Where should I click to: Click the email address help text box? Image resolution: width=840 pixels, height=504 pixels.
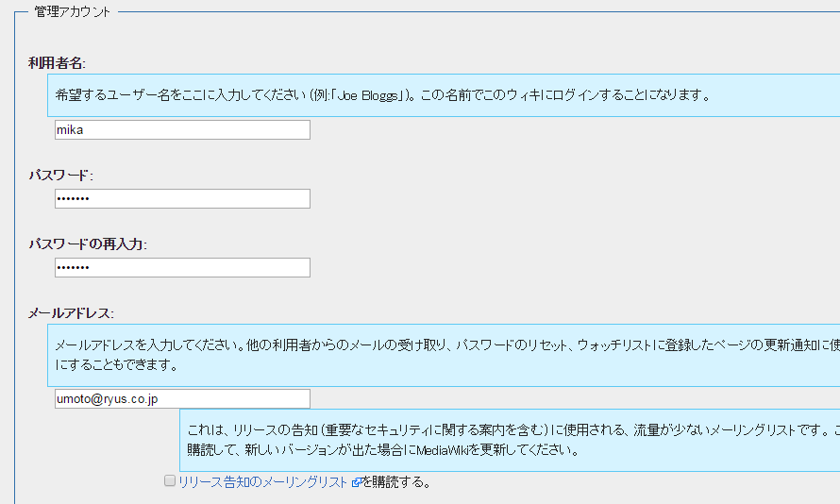[444, 355]
